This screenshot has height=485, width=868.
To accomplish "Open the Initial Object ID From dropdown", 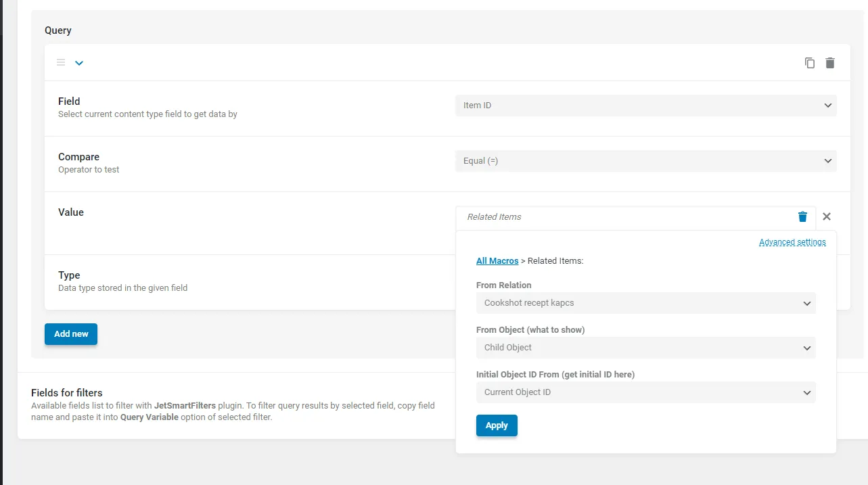I will pos(646,392).
